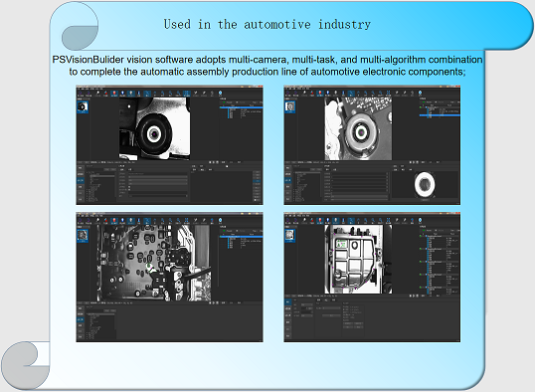Click the blue gear icon in the gearbox-housing window toolbar
The width and height of the screenshot is (535, 392).
(420, 221)
